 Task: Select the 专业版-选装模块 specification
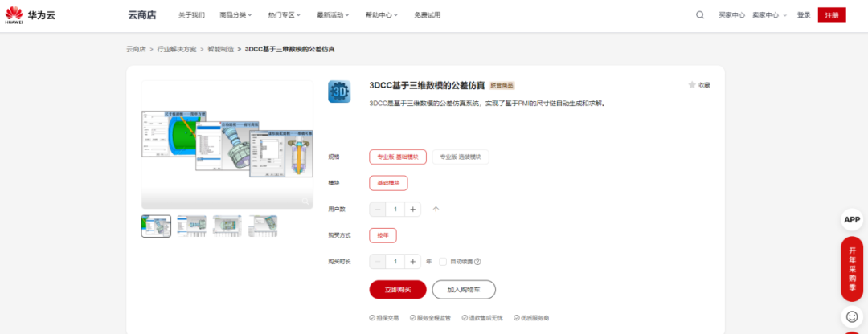coord(460,157)
